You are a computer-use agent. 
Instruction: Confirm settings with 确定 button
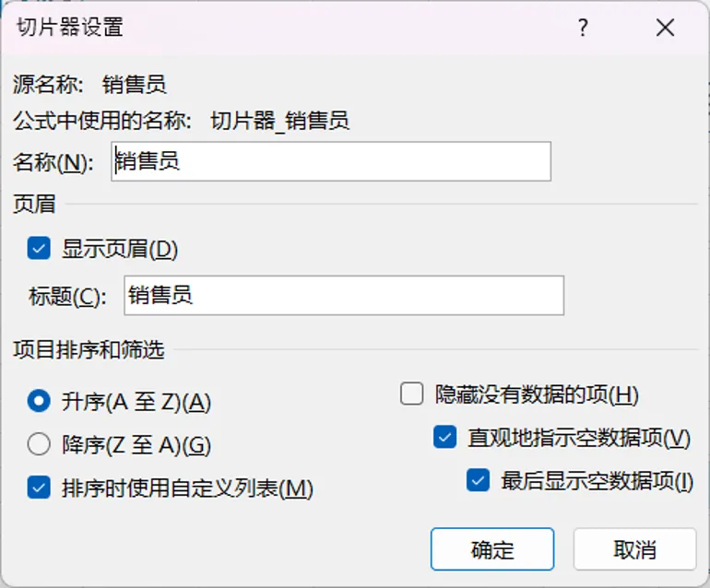[x=492, y=549]
